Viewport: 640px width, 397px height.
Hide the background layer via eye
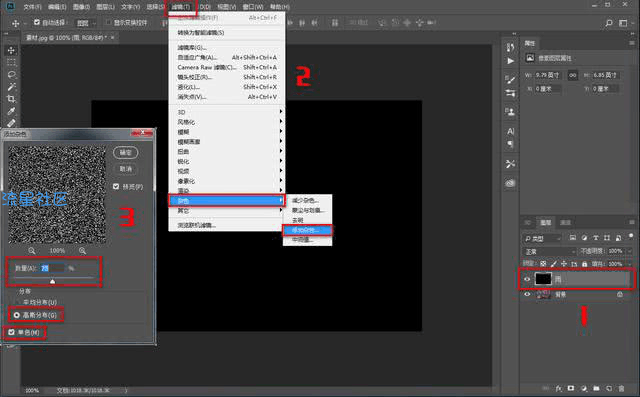[x=527, y=294]
